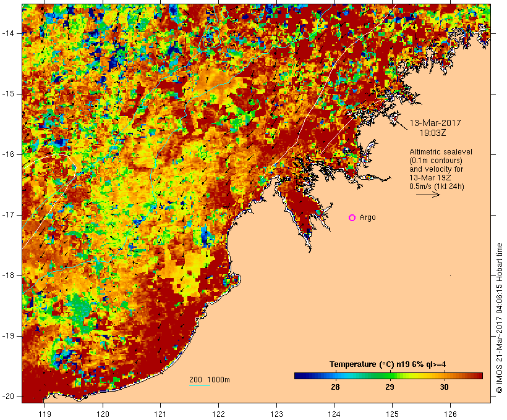Click the latitude label '-19'
Image resolution: width=507 pixels, height=420 pixels.
(x=7, y=336)
